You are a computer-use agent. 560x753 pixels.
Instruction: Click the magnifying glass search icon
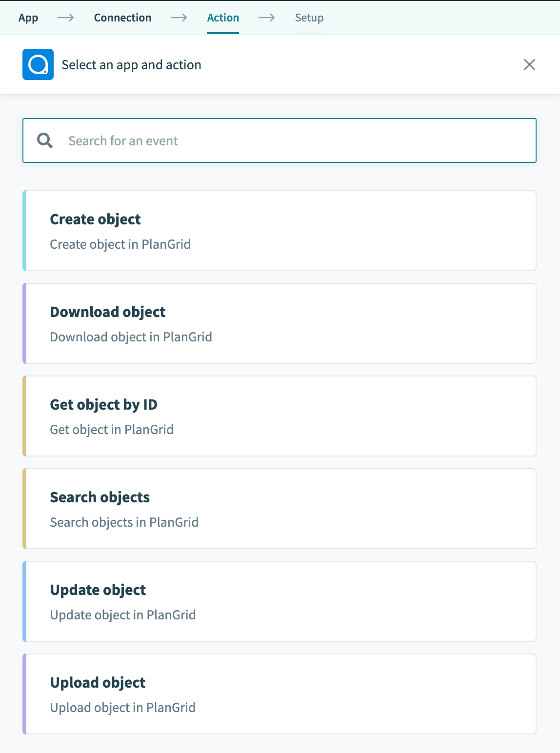(x=45, y=140)
